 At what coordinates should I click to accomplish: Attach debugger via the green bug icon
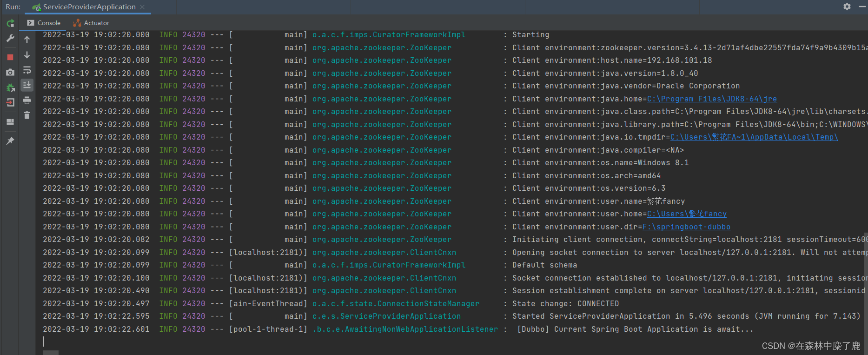pos(10,87)
